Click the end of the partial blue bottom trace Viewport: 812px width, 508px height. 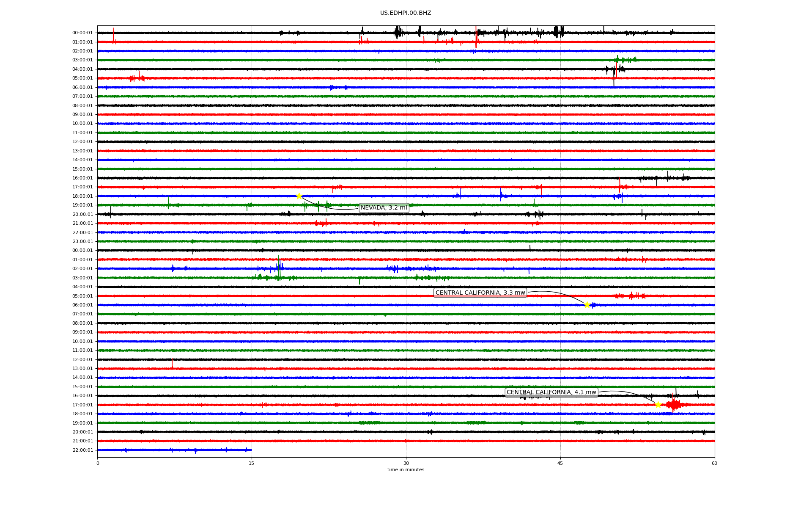(251, 450)
